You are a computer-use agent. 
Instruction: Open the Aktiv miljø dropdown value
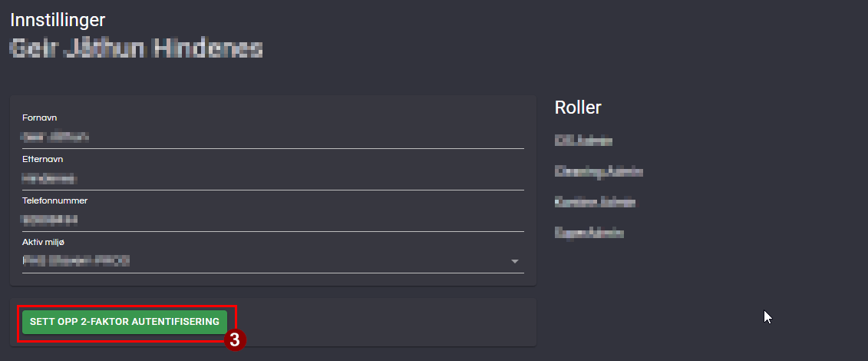[x=261, y=261]
